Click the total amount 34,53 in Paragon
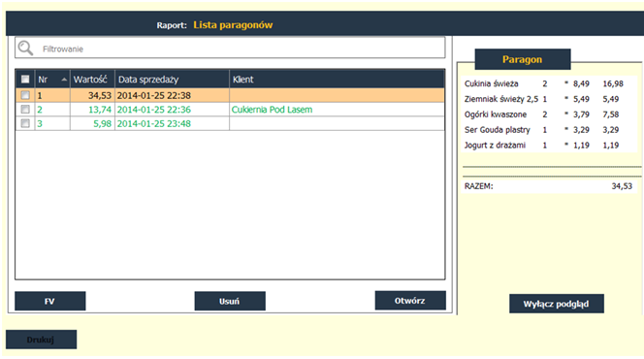Screen dimensions: 644x359 coord(622,186)
